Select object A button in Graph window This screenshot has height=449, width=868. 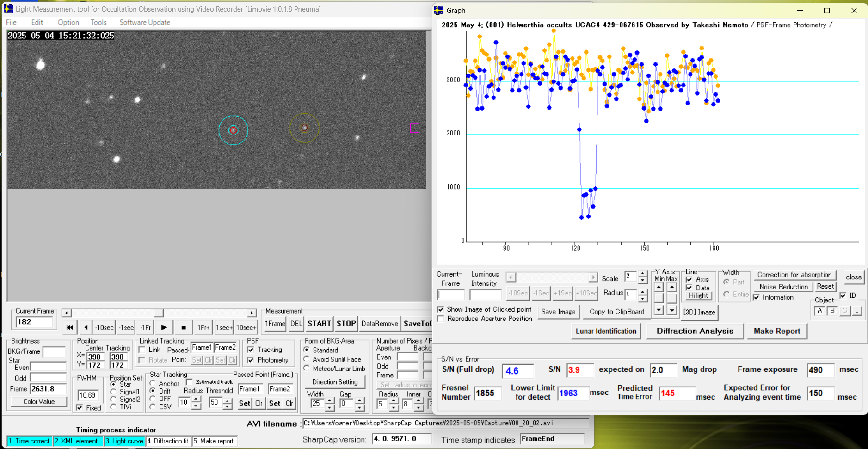click(819, 311)
